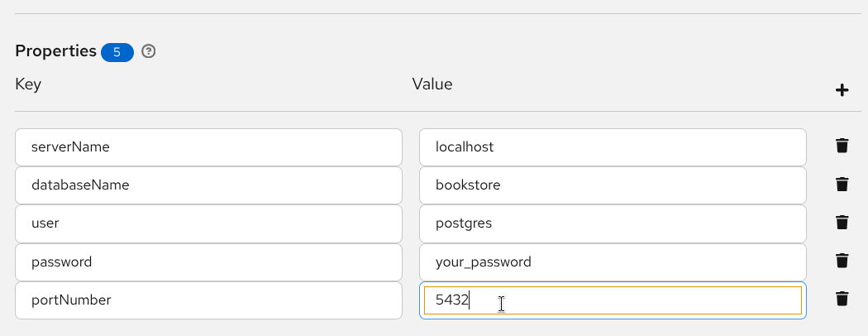Edit the bookstore value field
Viewport: 868px width, 336px height.
tap(612, 185)
